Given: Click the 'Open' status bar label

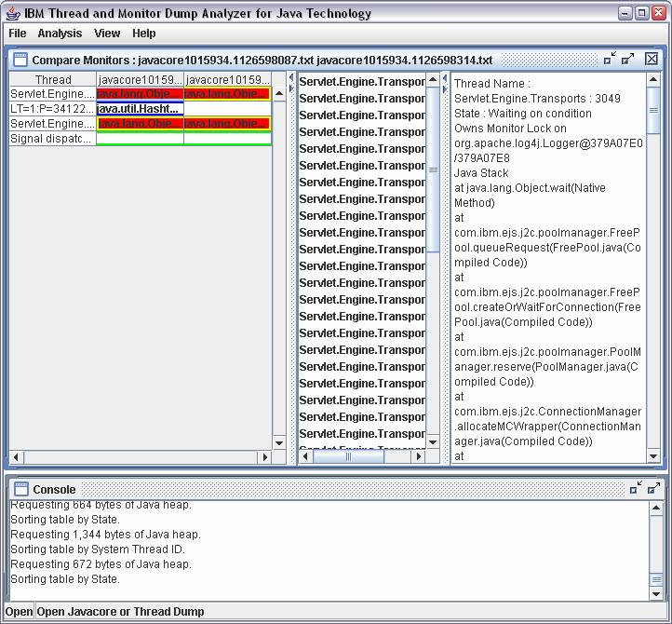Looking at the screenshot, I should [x=19, y=612].
